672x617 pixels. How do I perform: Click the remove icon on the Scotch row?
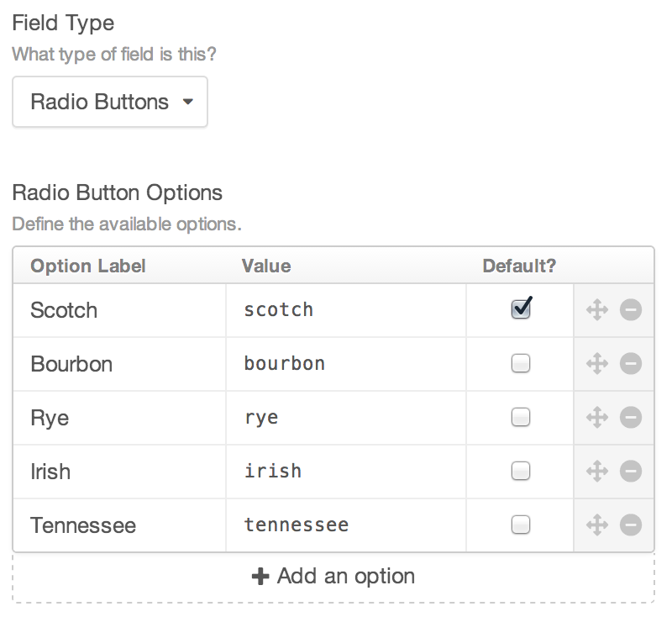click(629, 309)
